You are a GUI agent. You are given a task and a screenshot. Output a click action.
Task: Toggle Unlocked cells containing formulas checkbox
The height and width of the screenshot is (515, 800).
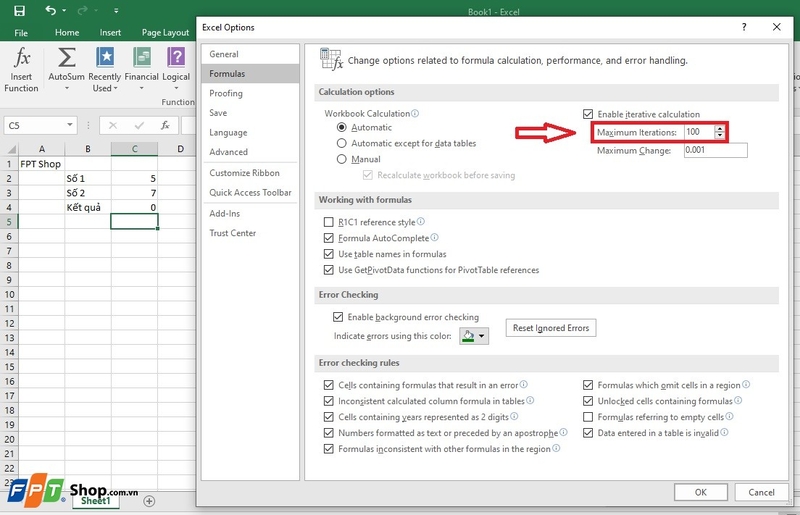tap(588, 401)
